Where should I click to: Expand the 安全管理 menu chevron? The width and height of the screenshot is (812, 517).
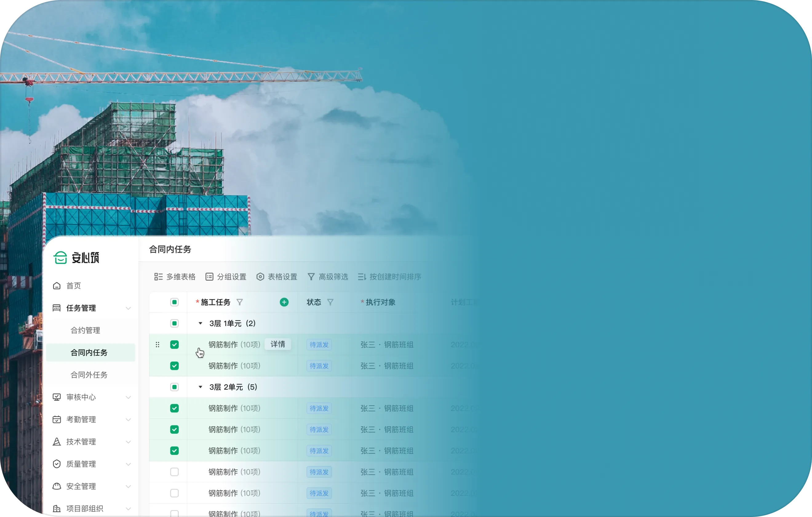point(128,486)
